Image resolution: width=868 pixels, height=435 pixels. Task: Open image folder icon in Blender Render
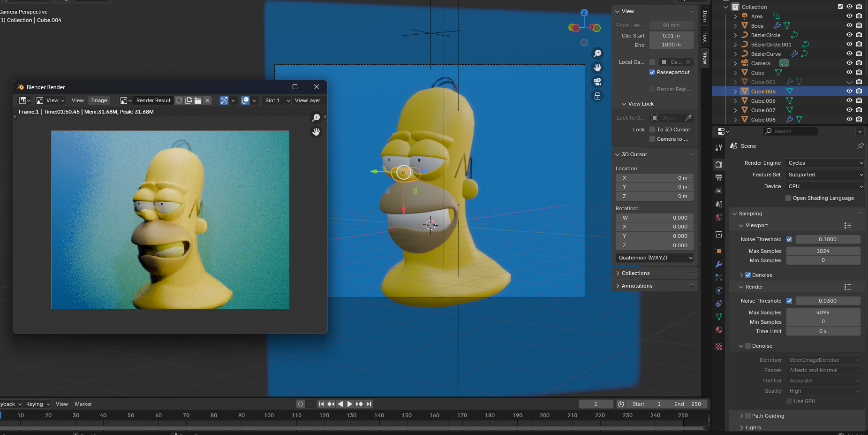(x=198, y=100)
